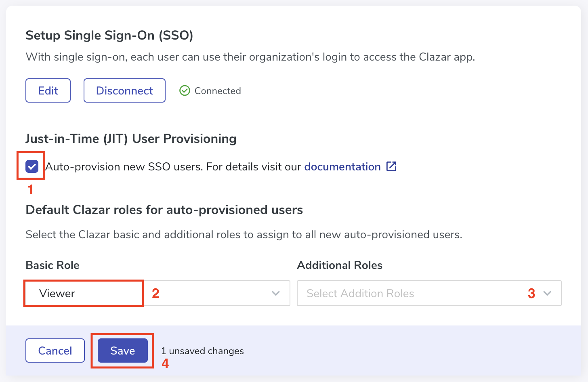The width and height of the screenshot is (588, 382).
Task: Click the Connected status text
Action: [218, 91]
